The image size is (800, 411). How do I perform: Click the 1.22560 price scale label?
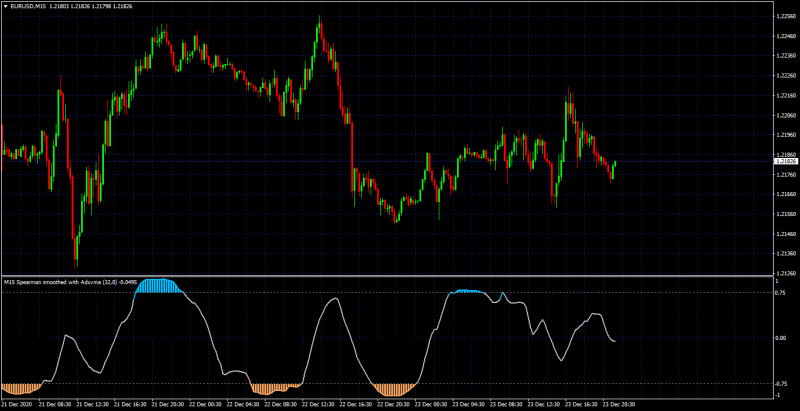pyautogui.click(x=784, y=16)
